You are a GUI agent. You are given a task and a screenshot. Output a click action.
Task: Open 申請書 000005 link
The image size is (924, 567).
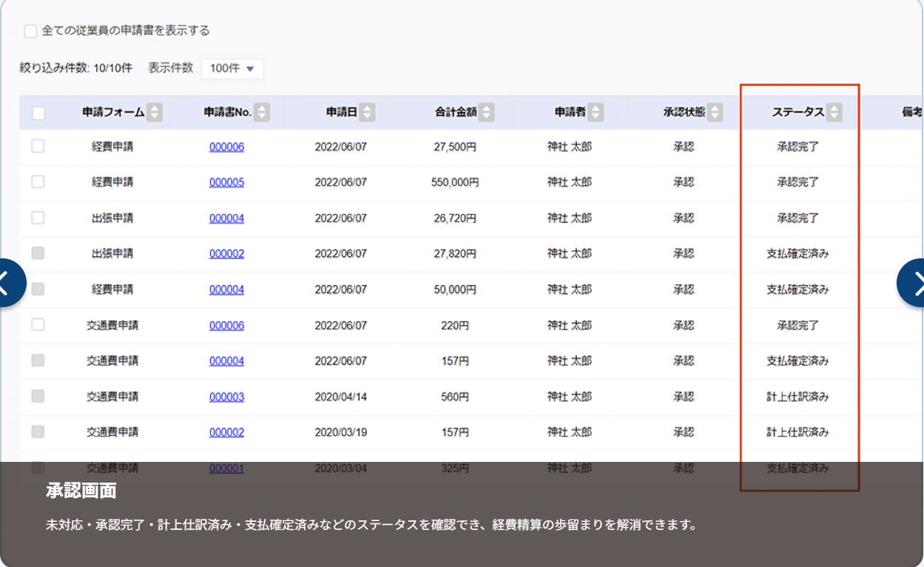coord(226,182)
